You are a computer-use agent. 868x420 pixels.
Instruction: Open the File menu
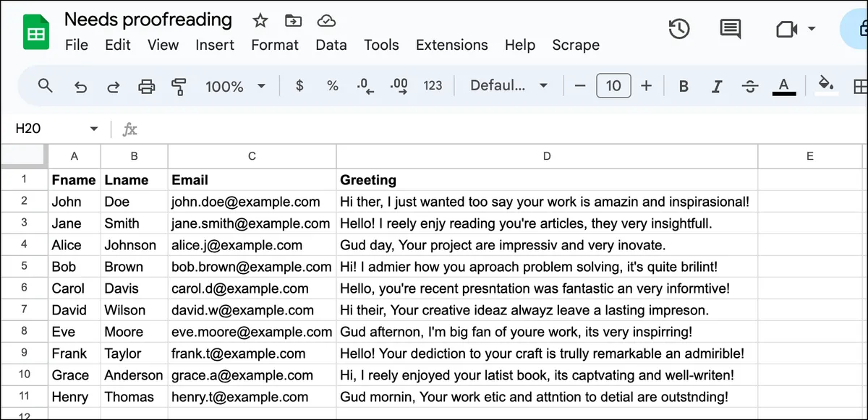77,45
